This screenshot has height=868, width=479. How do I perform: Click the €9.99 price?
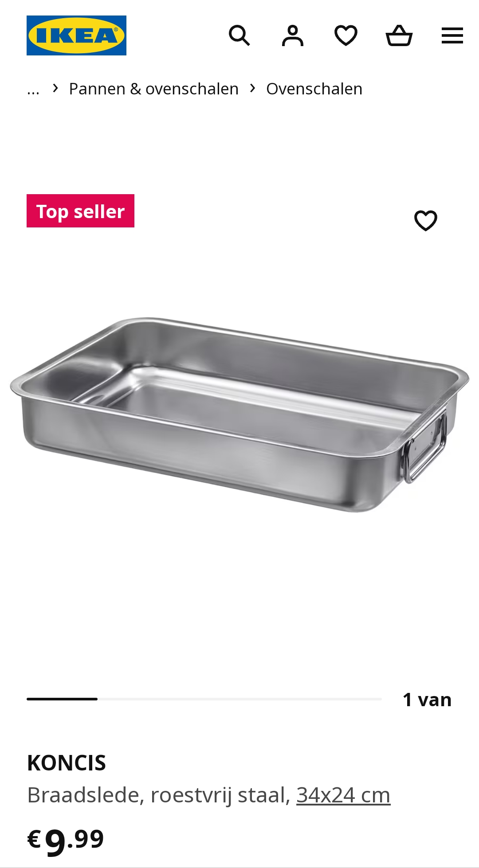(x=66, y=840)
